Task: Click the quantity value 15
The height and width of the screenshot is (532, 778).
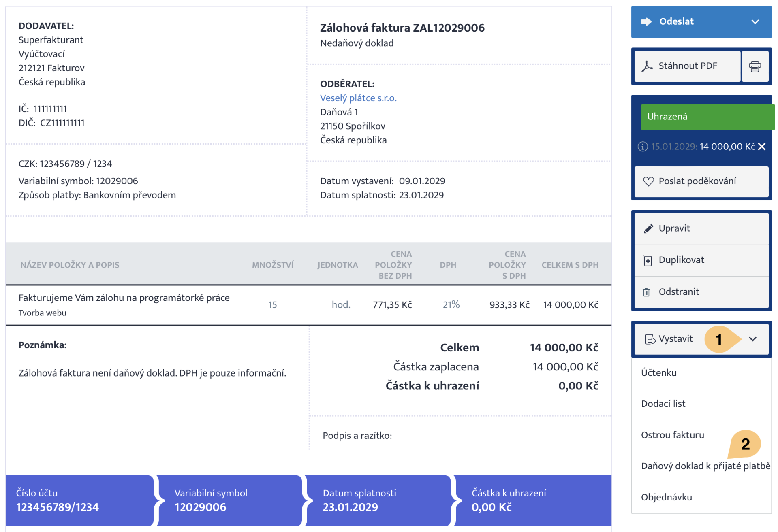Action: coord(273,305)
